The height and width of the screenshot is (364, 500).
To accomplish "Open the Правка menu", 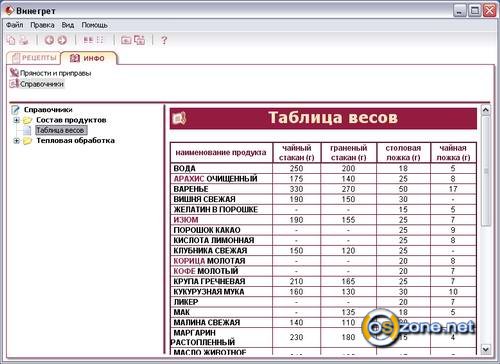I will [42, 25].
